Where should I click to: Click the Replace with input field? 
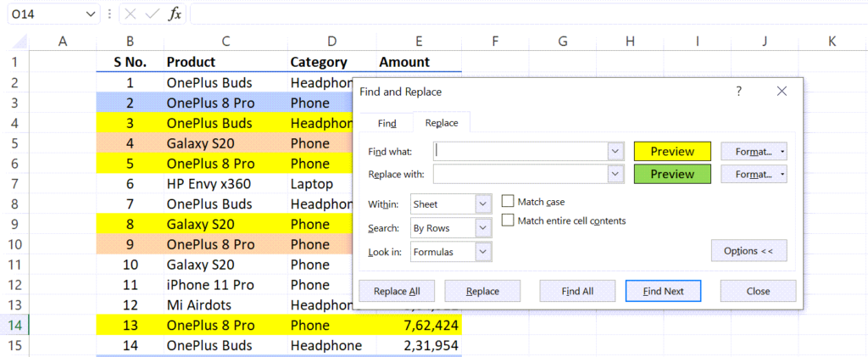coord(521,174)
